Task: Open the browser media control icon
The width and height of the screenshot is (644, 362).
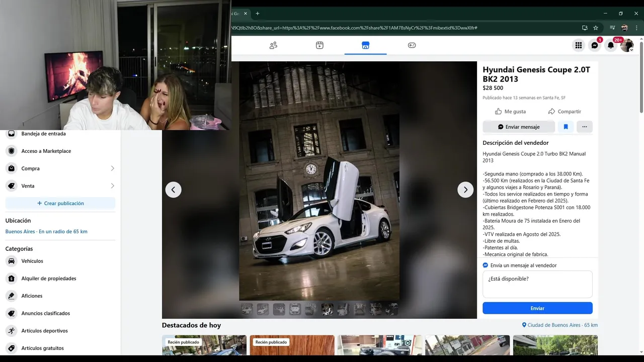Action: pos(612,28)
